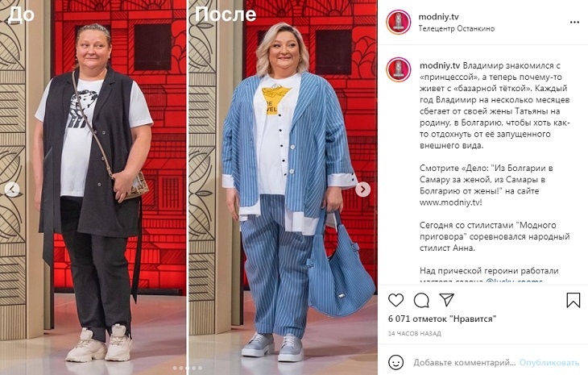This screenshot has width=588, height=375.
Task: View the 6 071 likes list
Action: coord(442,319)
